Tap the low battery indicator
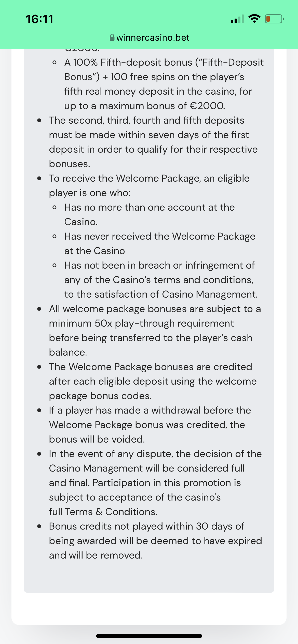The height and width of the screenshot is (644, 298). (x=274, y=19)
